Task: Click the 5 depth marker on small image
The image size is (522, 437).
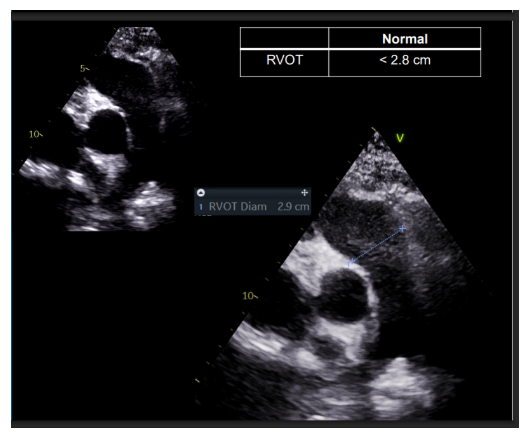Action: click(84, 69)
